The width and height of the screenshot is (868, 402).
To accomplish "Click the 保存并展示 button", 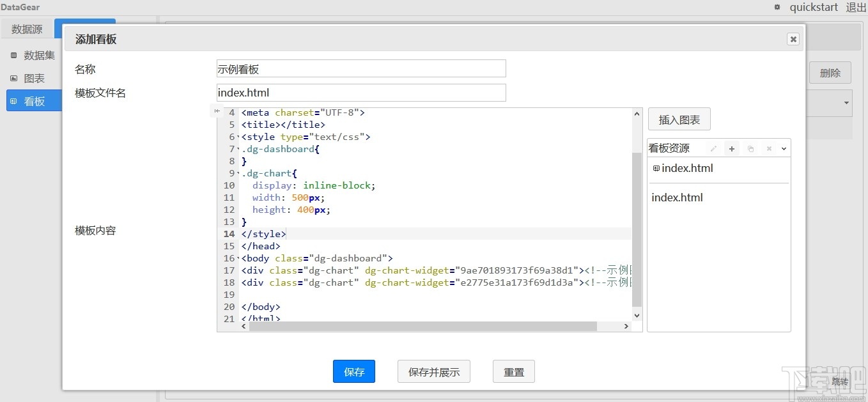I will click(434, 371).
